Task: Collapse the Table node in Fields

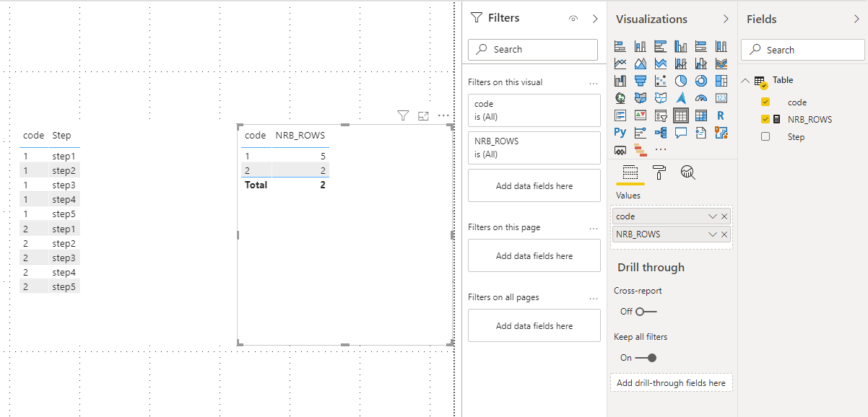Action: pyautogui.click(x=745, y=80)
